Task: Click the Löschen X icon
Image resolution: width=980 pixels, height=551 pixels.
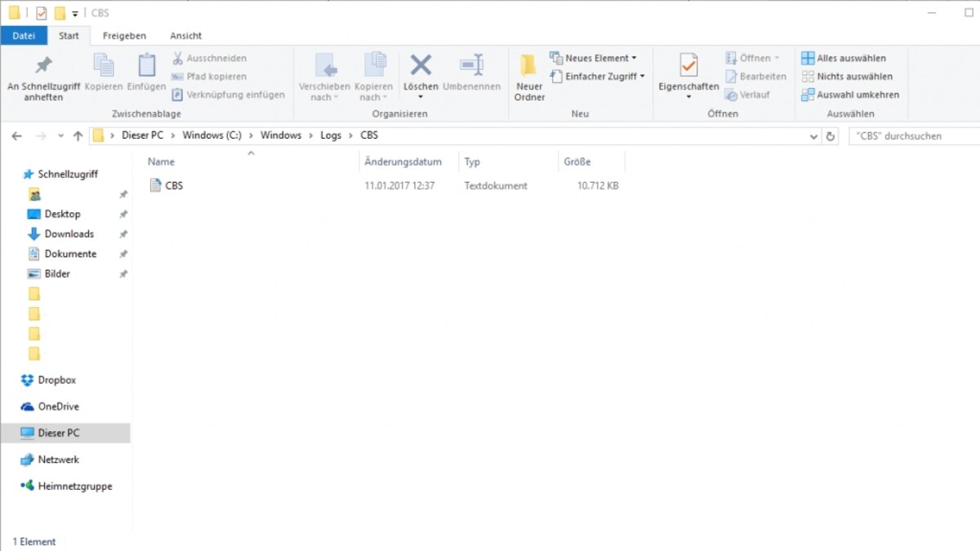Action: pos(421,65)
